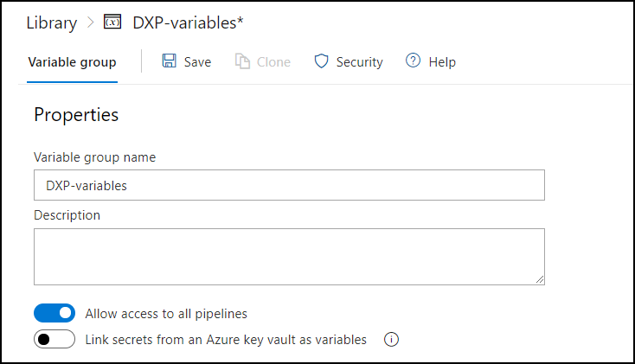Switch to the Variable group tab
Image resolution: width=635 pixels, height=364 pixels.
pyautogui.click(x=72, y=62)
